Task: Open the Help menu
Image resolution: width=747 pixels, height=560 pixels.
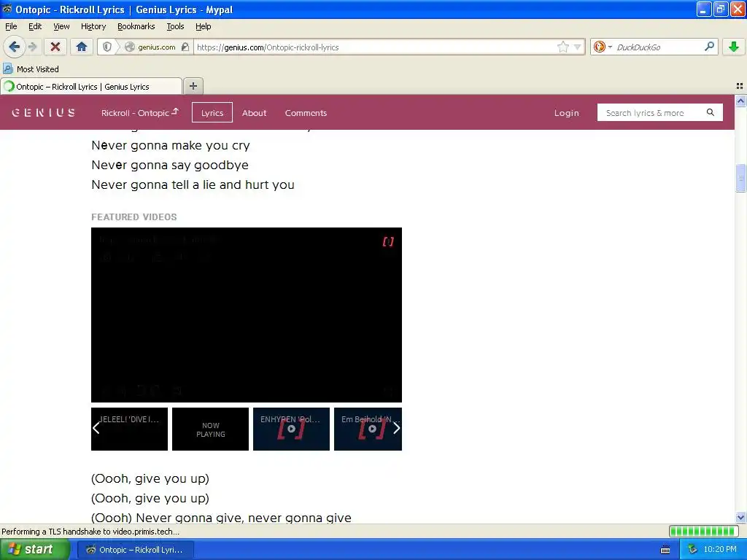Action: point(203,26)
